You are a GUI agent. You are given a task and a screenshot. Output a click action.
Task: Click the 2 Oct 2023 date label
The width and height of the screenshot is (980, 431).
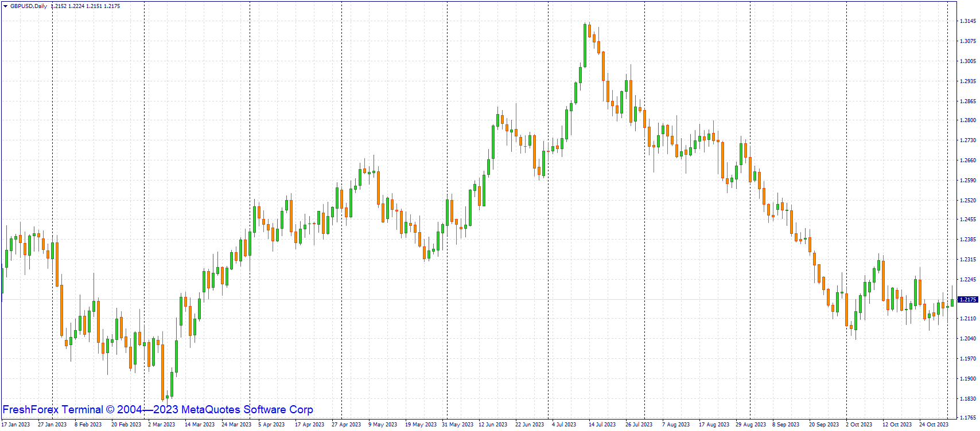coord(859,425)
